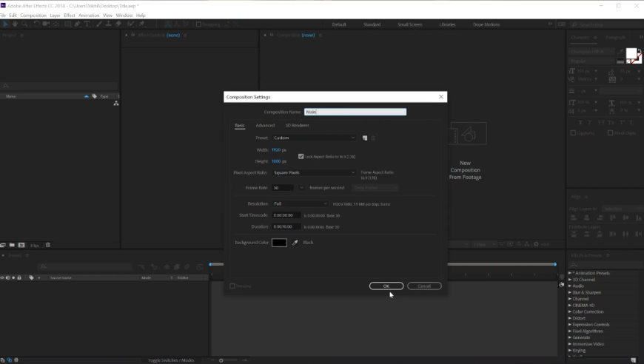The height and width of the screenshot is (364, 644).
Task: Click the timeline zoom slider handle
Action: [221, 360]
